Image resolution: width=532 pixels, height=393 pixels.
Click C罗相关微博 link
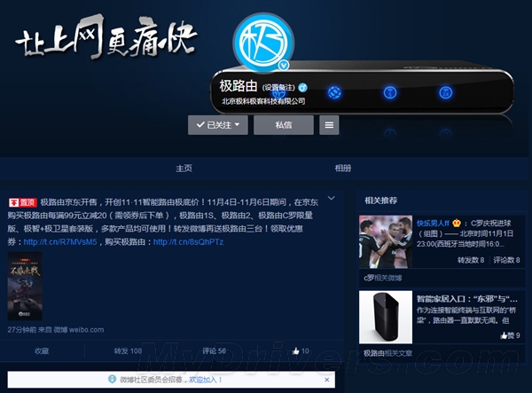pyautogui.click(x=383, y=278)
